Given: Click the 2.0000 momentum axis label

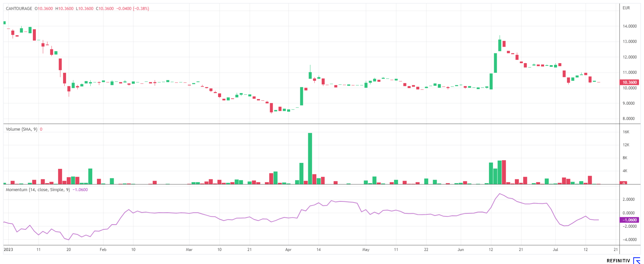Looking at the screenshot, I should 629,199.
